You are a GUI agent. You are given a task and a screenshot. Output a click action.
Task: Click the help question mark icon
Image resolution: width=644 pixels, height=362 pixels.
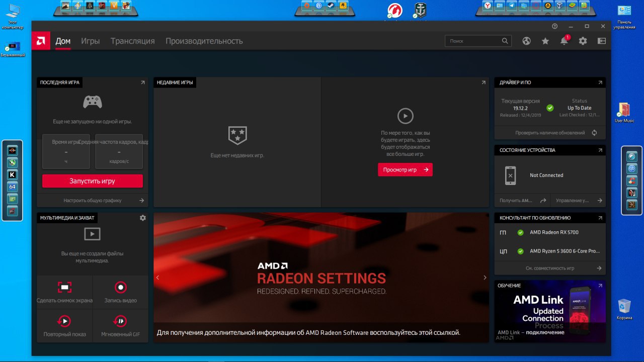[554, 26]
